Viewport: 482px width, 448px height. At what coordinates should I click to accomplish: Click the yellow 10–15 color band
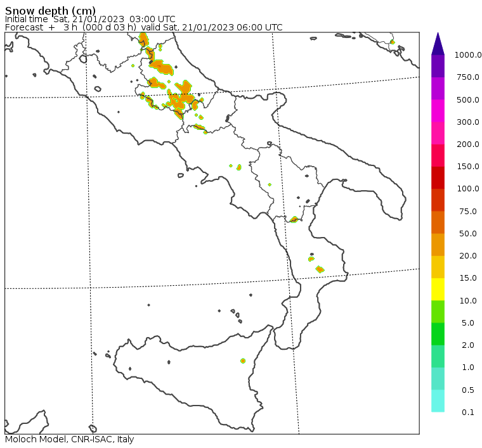coord(438,289)
